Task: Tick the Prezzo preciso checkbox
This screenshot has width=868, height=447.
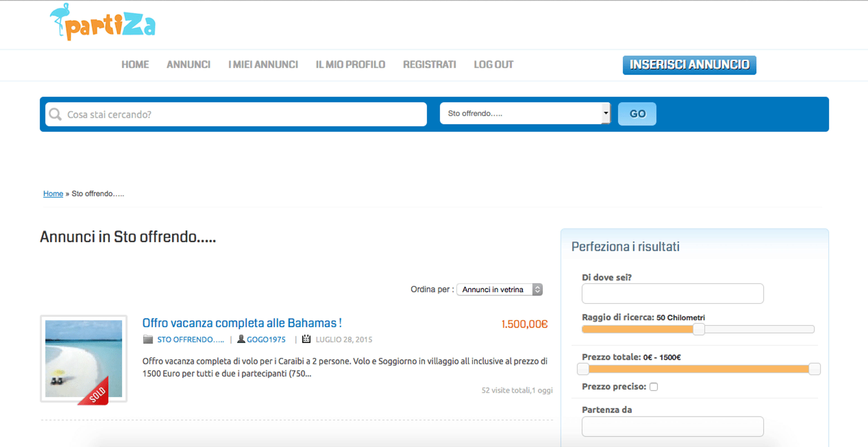Action: coord(654,387)
